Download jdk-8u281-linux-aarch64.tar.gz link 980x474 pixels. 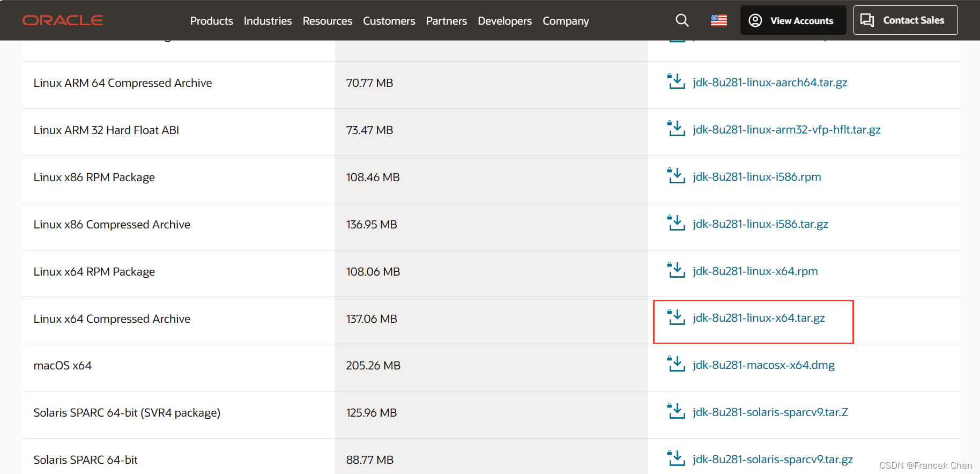[770, 83]
